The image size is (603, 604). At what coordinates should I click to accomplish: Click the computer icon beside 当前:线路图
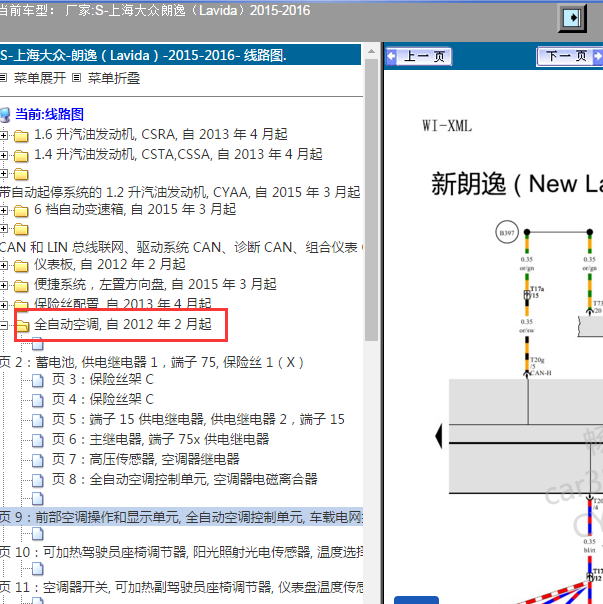tap(5, 115)
